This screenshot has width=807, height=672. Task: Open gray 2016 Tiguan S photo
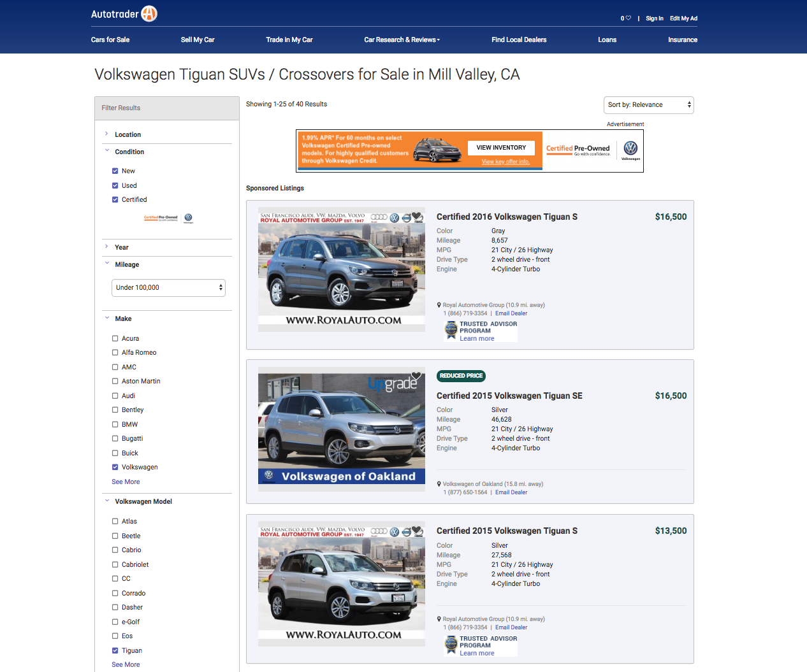342,269
